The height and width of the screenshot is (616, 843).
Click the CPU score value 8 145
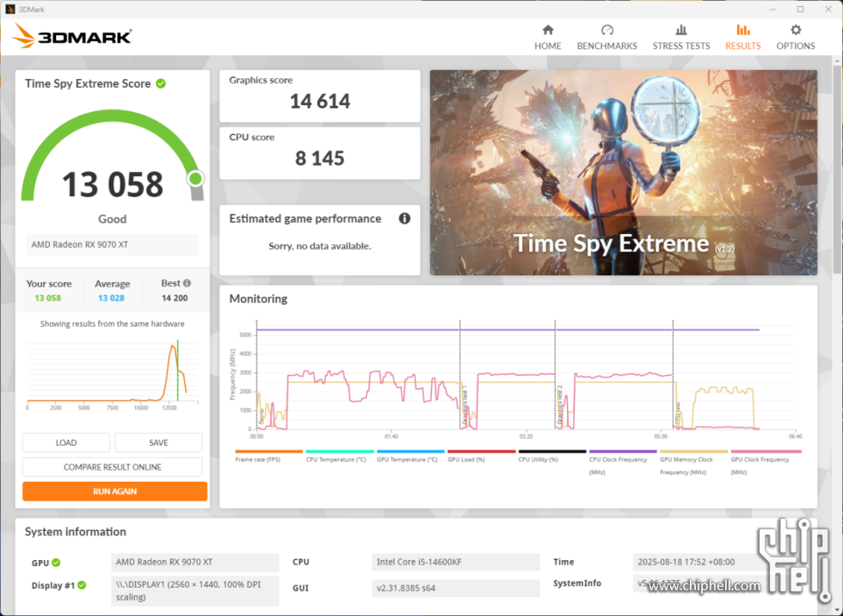point(320,158)
